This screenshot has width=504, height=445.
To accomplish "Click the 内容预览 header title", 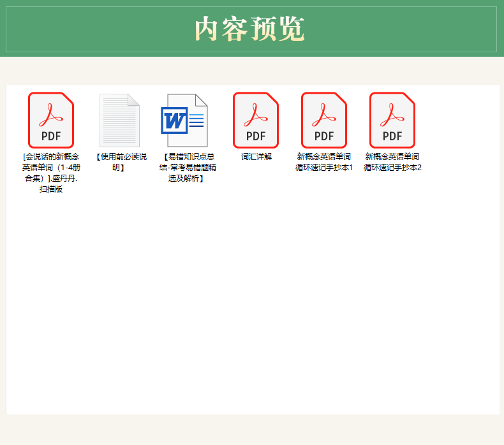I will (249, 29).
